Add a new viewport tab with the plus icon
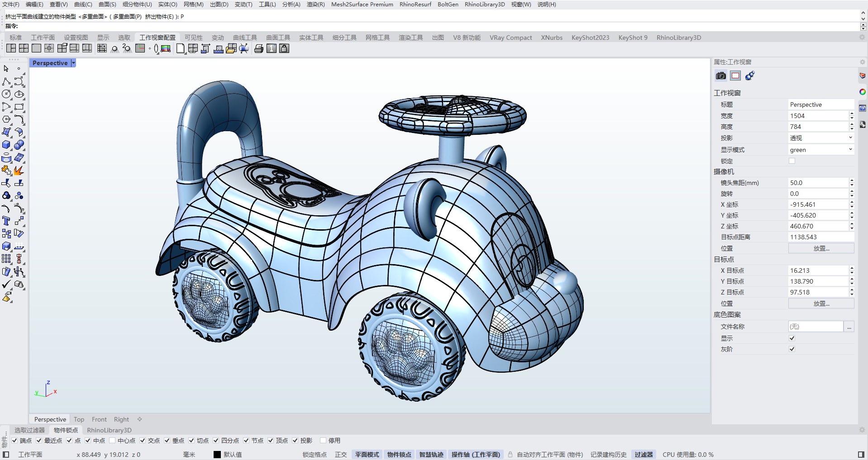The height and width of the screenshot is (460, 868). click(x=140, y=419)
